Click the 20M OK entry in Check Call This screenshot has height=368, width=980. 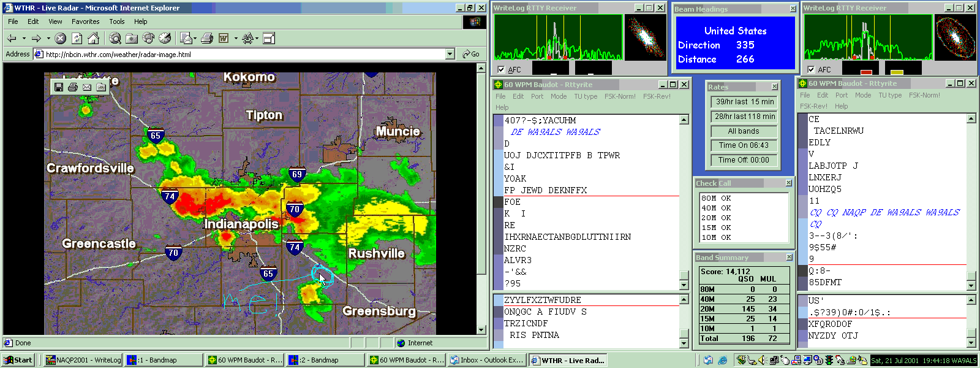(x=716, y=218)
